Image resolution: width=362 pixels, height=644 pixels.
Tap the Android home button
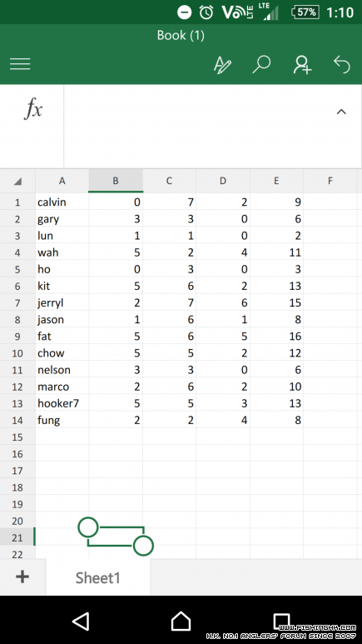181,621
